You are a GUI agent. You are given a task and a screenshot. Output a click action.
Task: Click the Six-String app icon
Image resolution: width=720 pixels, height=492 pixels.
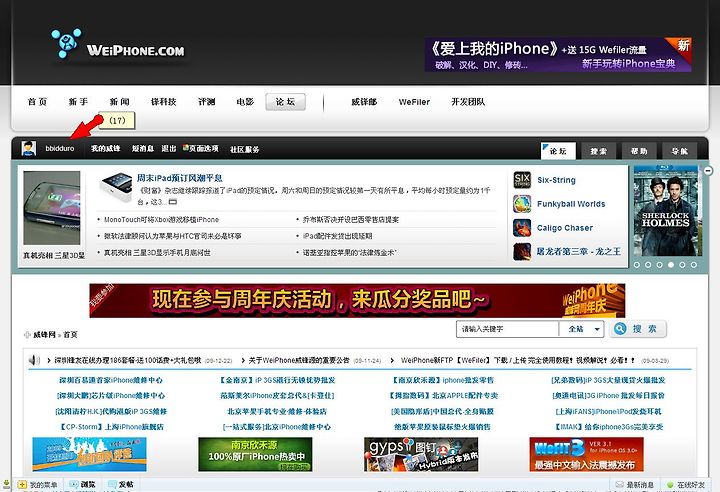point(522,180)
